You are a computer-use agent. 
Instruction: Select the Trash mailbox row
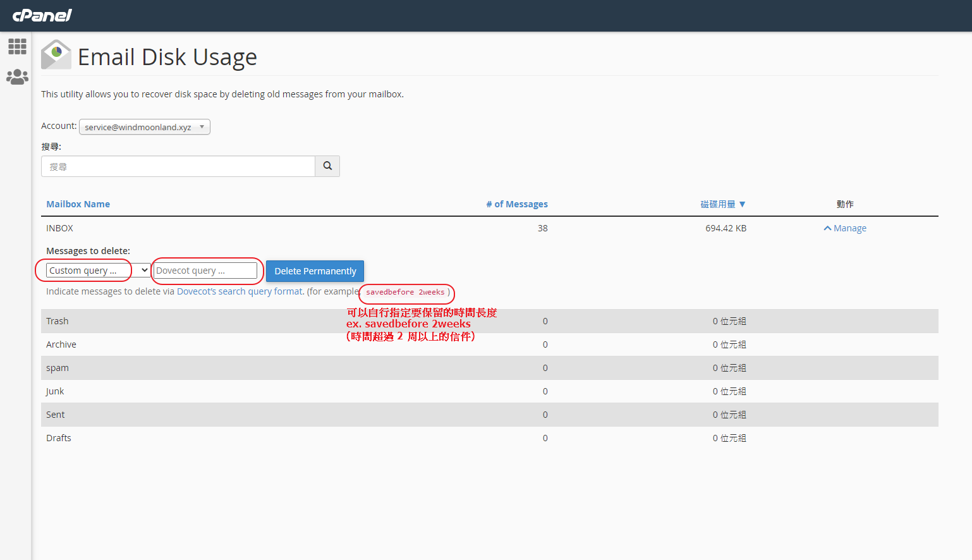coord(58,321)
